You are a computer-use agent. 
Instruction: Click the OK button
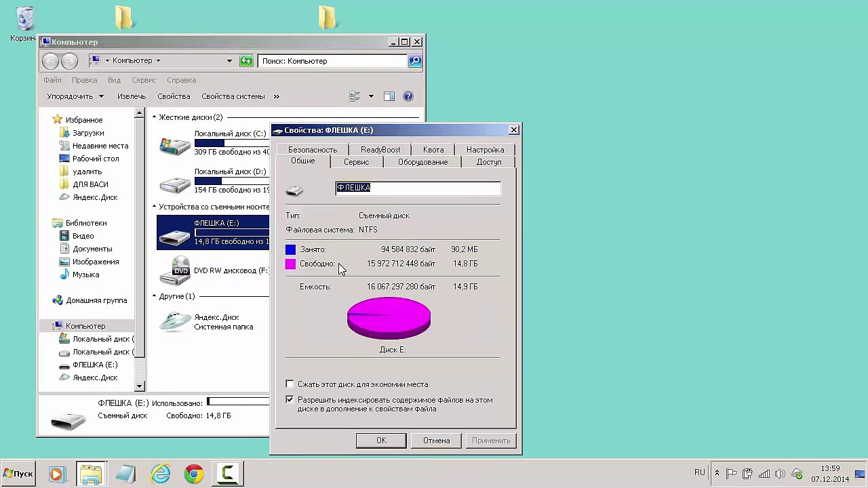pos(381,441)
